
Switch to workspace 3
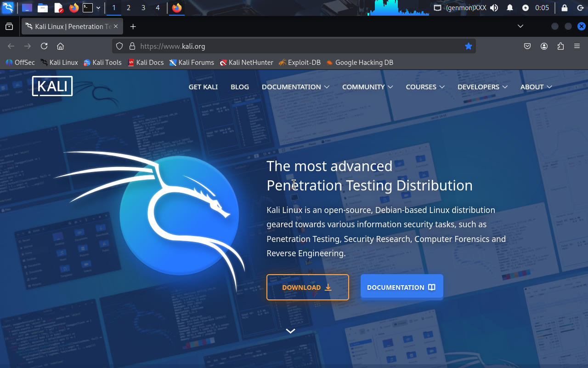click(143, 8)
